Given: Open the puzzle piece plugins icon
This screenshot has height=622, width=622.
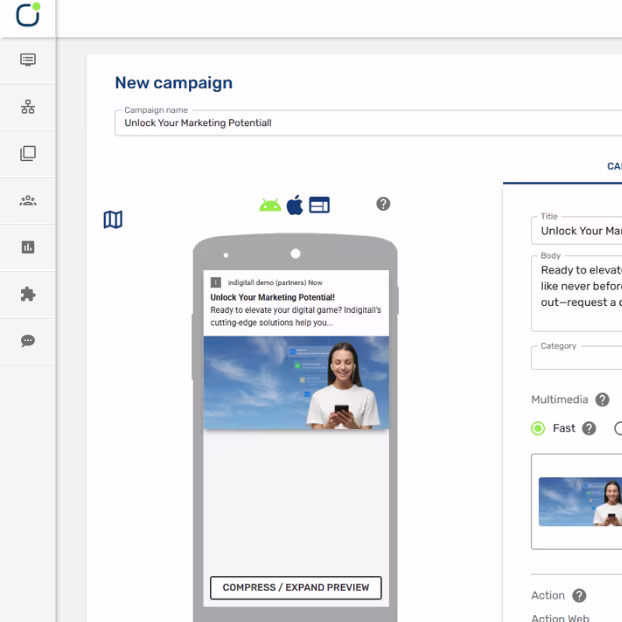Looking at the screenshot, I should pyautogui.click(x=28, y=294).
